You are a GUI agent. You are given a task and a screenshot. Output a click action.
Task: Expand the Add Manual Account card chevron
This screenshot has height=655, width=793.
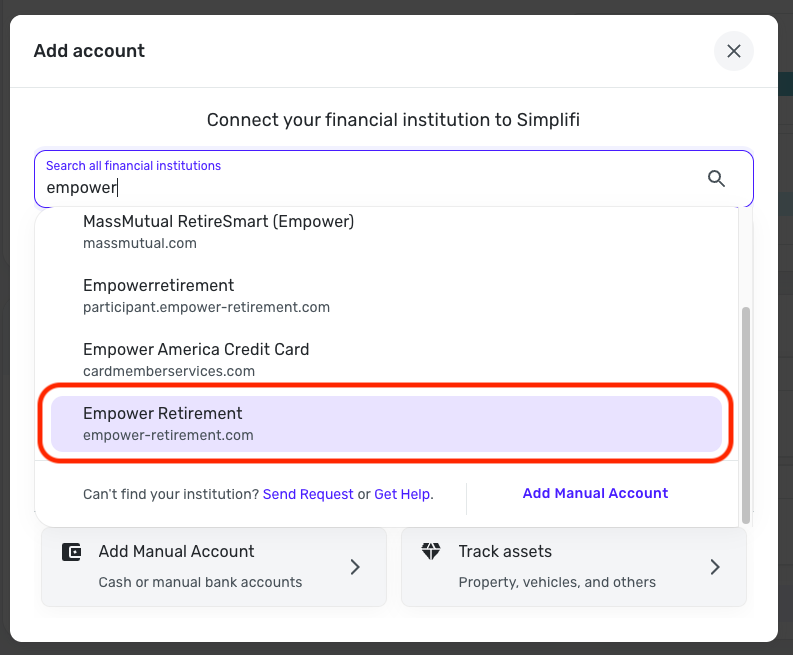(x=355, y=567)
